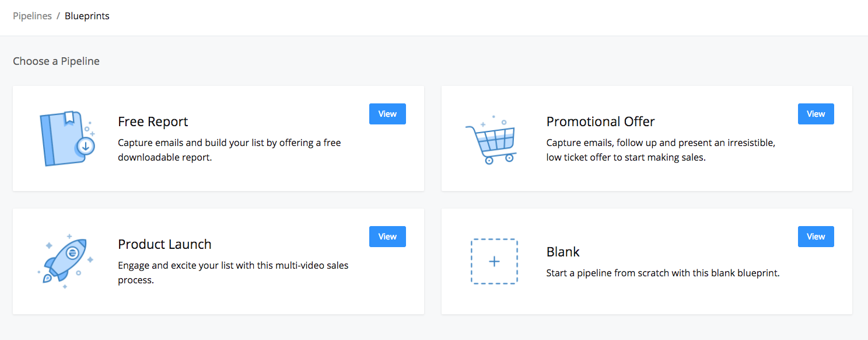This screenshot has width=868, height=340.
Task: Click the breadcrumb slash separator
Action: [x=58, y=16]
